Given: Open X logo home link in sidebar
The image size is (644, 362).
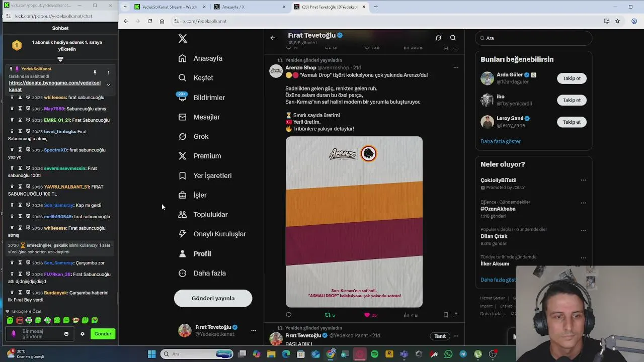Looking at the screenshot, I should pos(183,39).
